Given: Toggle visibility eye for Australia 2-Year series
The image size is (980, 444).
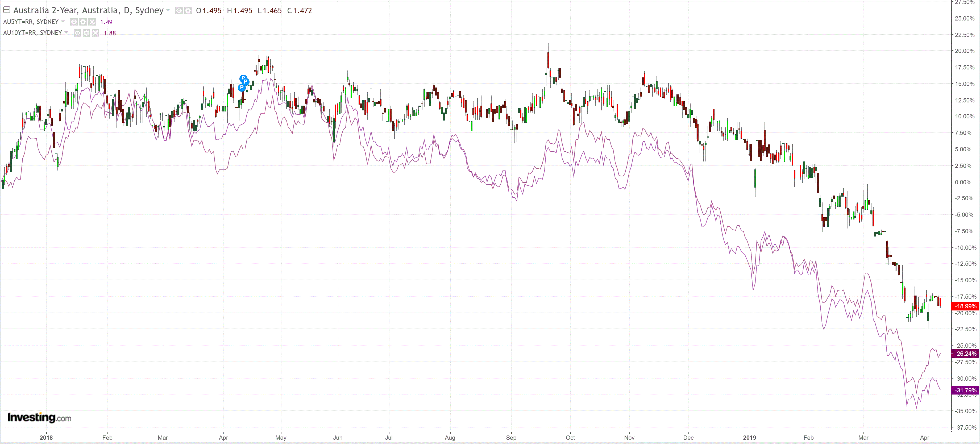Looking at the screenshot, I should pyautogui.click(x=179, y=11).
